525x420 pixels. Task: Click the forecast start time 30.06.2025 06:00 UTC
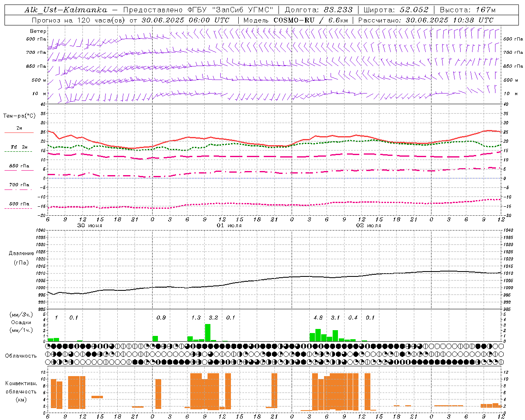coord(185,20)
